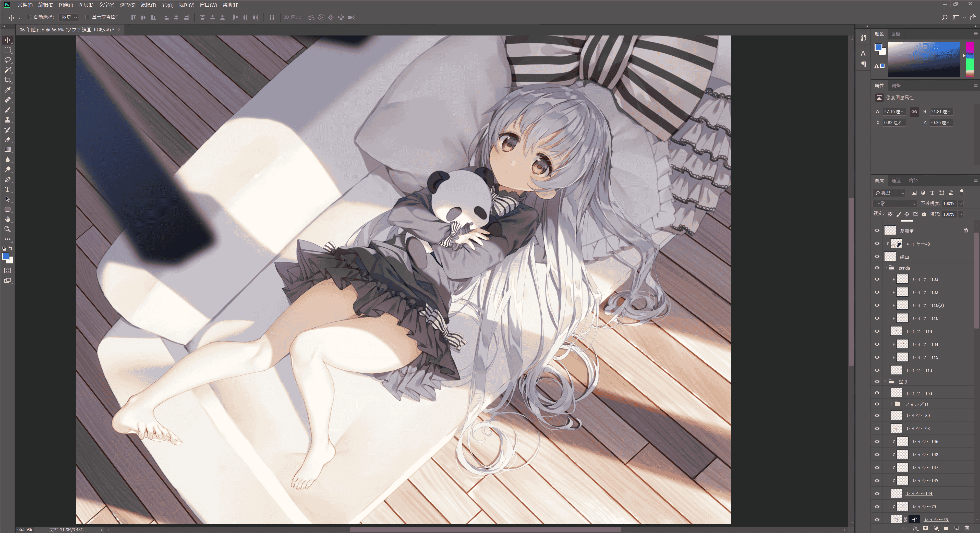The width and height of the screenshot is (980, 533).
Task: Enable the 自动选择 checkbox
Action: tap(29, 17)
